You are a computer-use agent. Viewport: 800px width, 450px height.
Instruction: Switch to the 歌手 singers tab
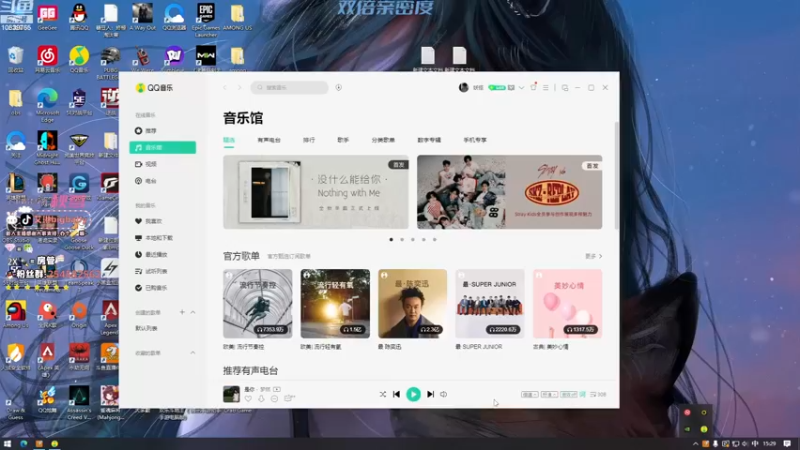[343, 140]
